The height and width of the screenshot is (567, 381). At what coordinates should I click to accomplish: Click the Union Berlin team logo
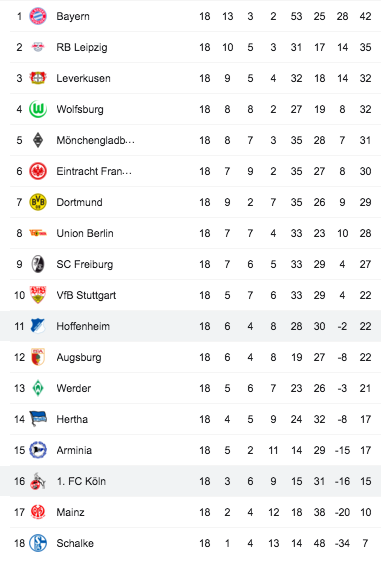38,233
